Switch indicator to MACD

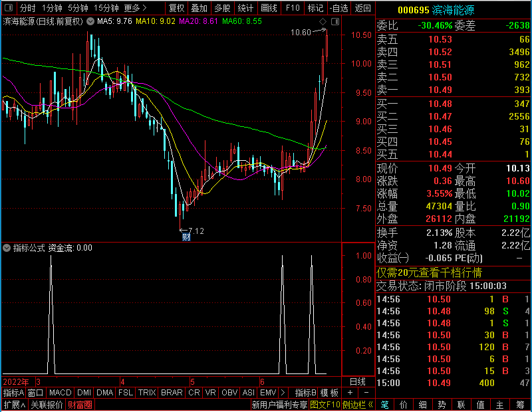click(60, 393)
